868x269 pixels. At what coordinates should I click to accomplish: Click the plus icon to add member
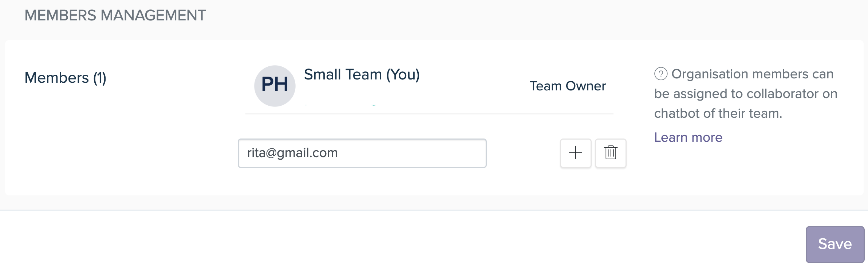click(575, 153)
